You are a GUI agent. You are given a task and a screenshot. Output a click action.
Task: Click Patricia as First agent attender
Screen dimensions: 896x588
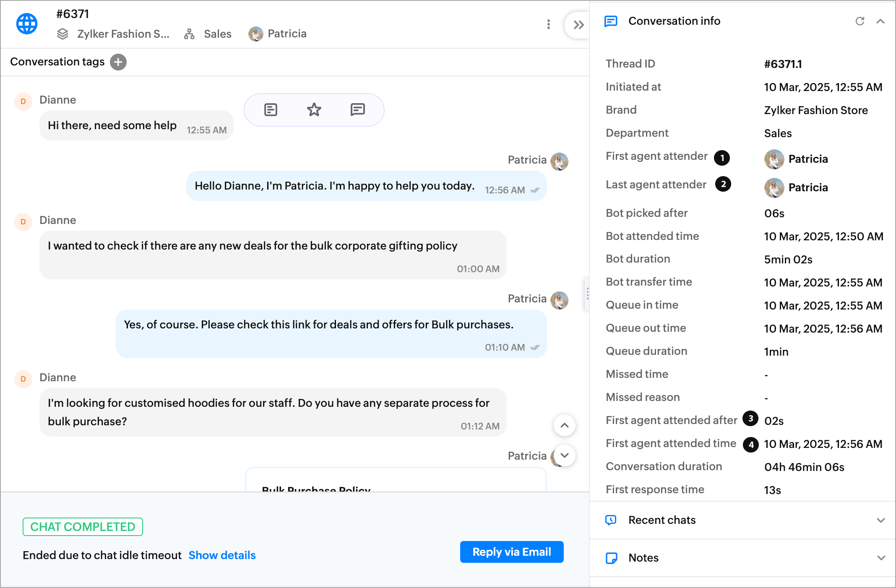pyautogui.click(x=807, y=159)
